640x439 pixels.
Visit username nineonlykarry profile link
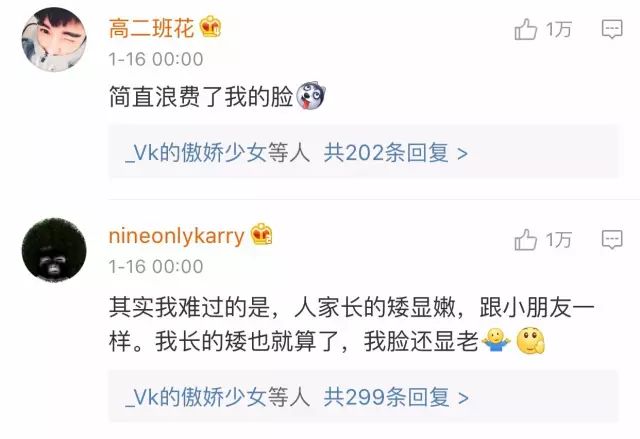pyautogui.click(x=176, y=236)
